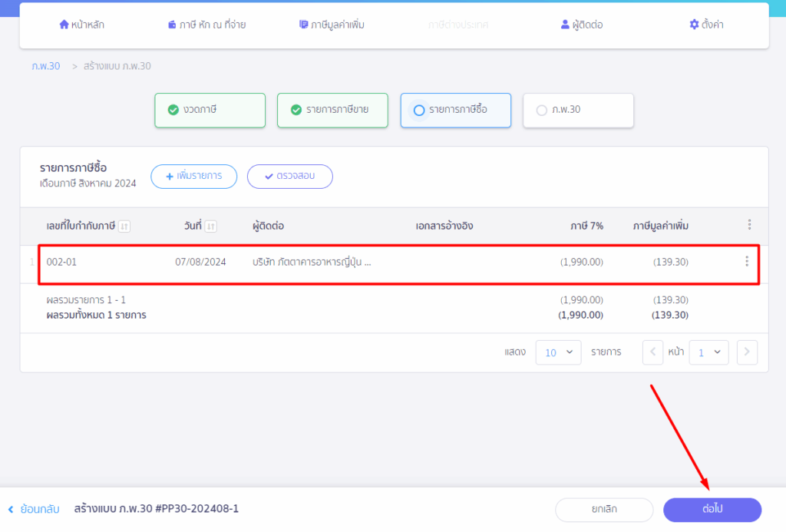Select the ภ.พ.30 final step

(x=578, y=110)
